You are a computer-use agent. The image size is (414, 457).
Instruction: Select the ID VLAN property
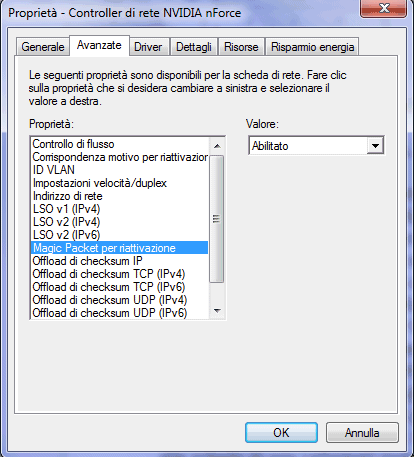[x=119, y=170]
